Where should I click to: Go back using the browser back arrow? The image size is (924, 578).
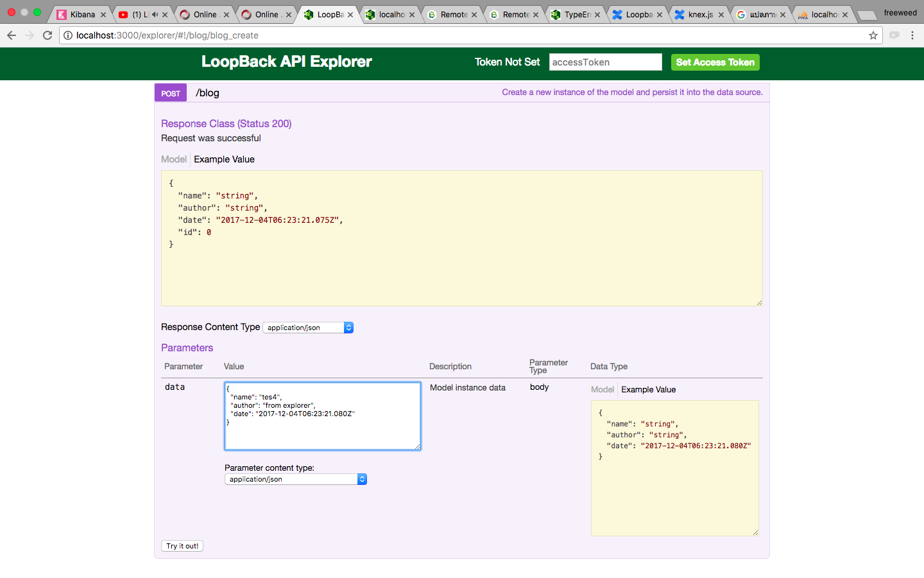12,35
